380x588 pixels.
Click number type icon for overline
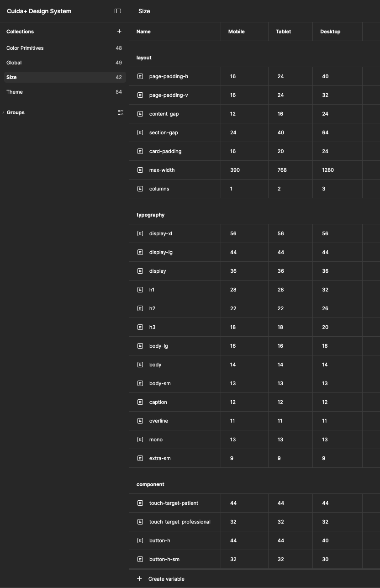(140, 421)
